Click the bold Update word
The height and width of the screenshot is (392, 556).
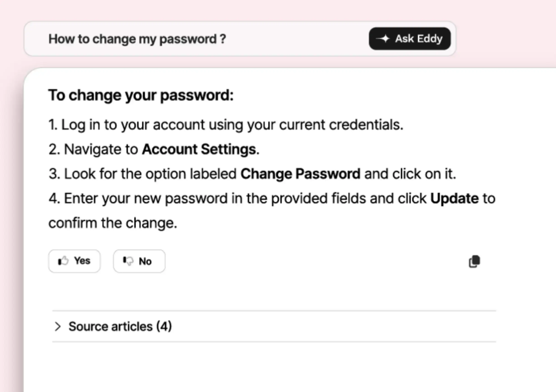(454, 198)
